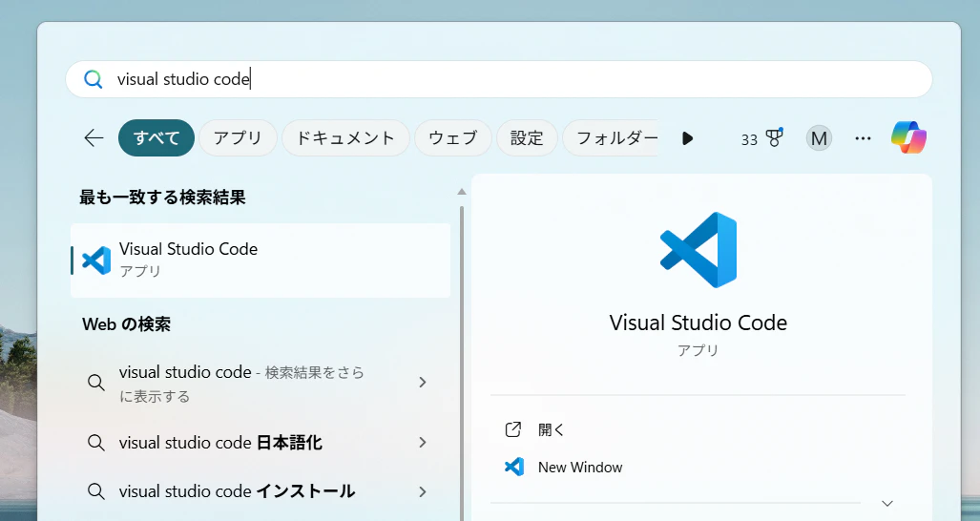Select web suggestion visual studio code 日本語化
The image size is (980, 521).
pyautogui.click(x=261, y=443)
